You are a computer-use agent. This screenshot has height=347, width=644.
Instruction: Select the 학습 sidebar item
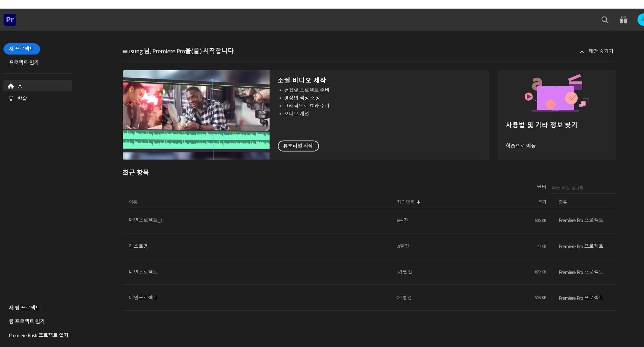38,98
